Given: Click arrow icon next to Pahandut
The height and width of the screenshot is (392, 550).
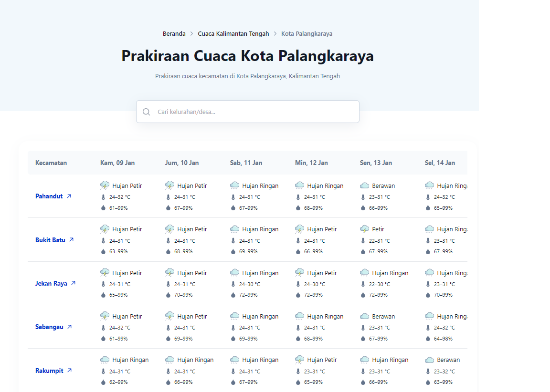Looking at the screenshot, I should tap(69, 196).
